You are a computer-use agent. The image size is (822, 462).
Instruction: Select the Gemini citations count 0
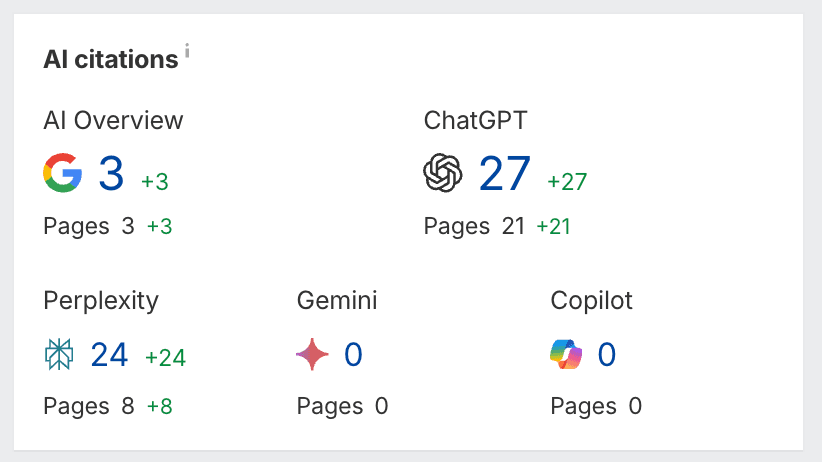(x=353, y=354)
